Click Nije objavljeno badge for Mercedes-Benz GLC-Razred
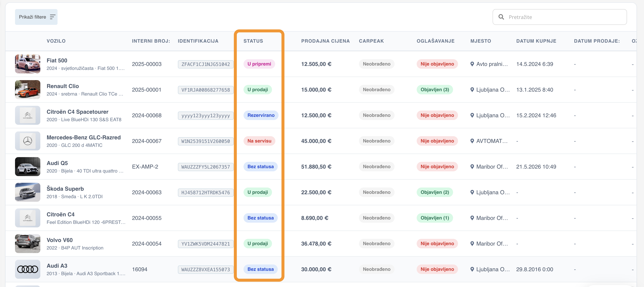 click(x=437, y=141)
